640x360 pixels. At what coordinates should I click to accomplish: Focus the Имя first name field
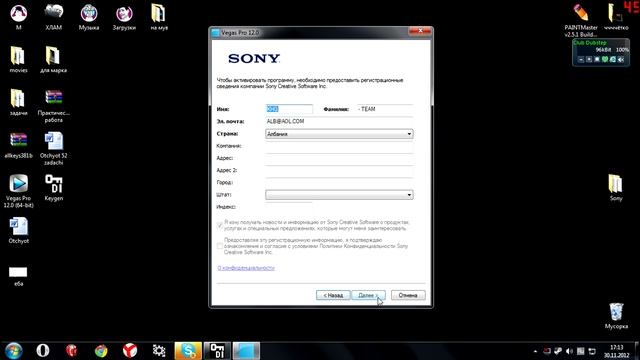pos(289,109)
